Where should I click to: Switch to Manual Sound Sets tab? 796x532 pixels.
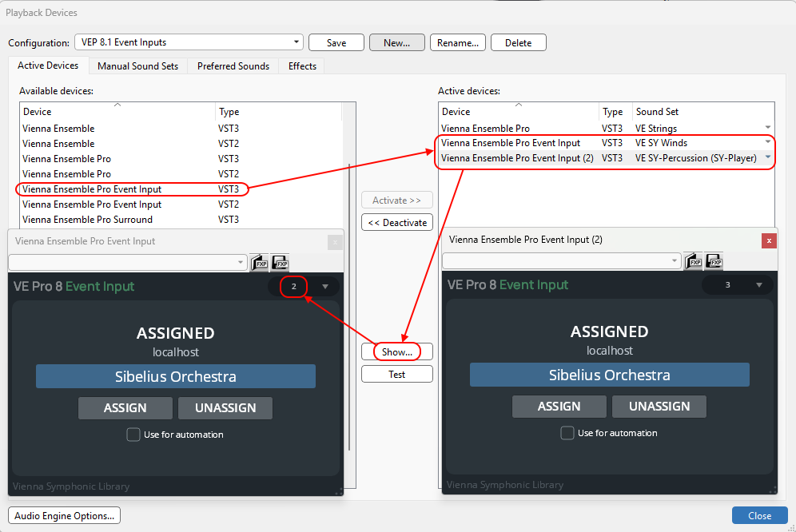[138, 66]
